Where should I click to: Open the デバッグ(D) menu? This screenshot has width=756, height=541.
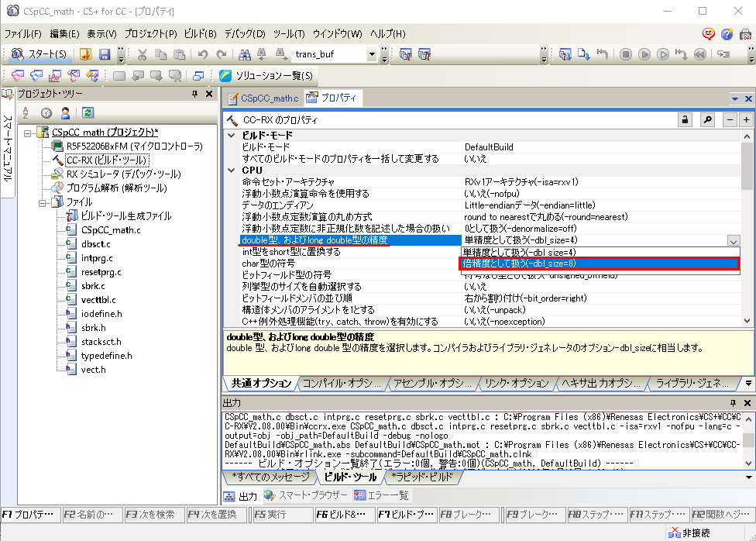point(245,34)
